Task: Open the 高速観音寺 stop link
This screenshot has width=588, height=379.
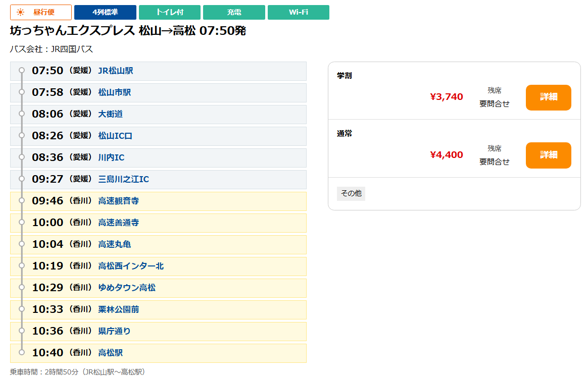Action: tap(119, 201)
